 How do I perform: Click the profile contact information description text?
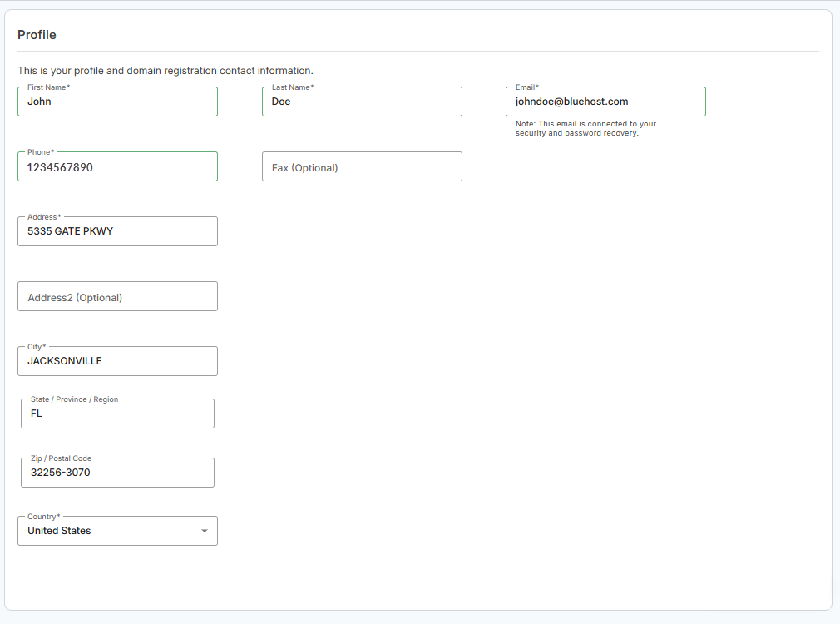pos(165,71)
